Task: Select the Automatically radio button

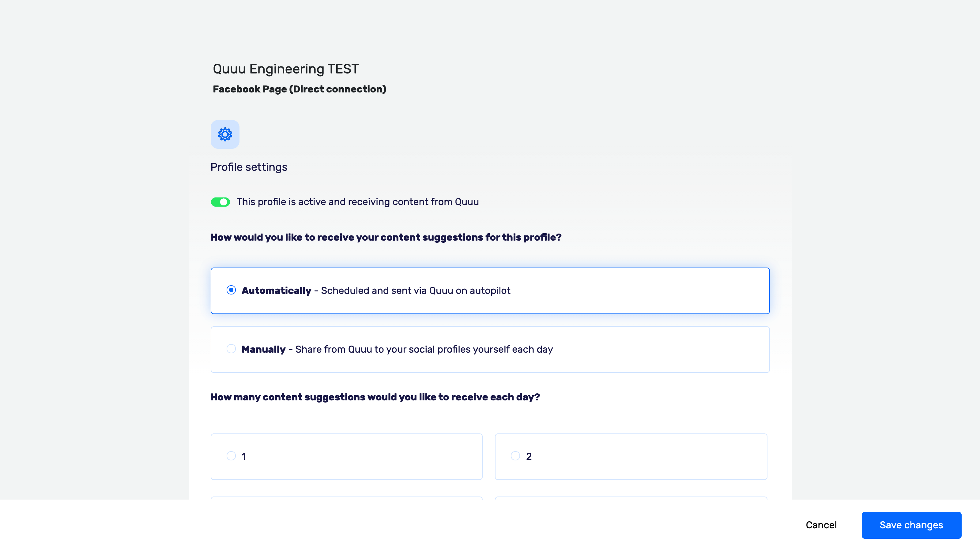Action: [x=231, y=290]
